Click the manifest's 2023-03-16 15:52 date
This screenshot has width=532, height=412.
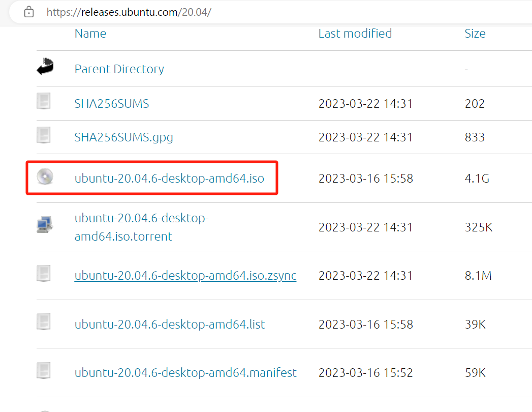(365, 373)
